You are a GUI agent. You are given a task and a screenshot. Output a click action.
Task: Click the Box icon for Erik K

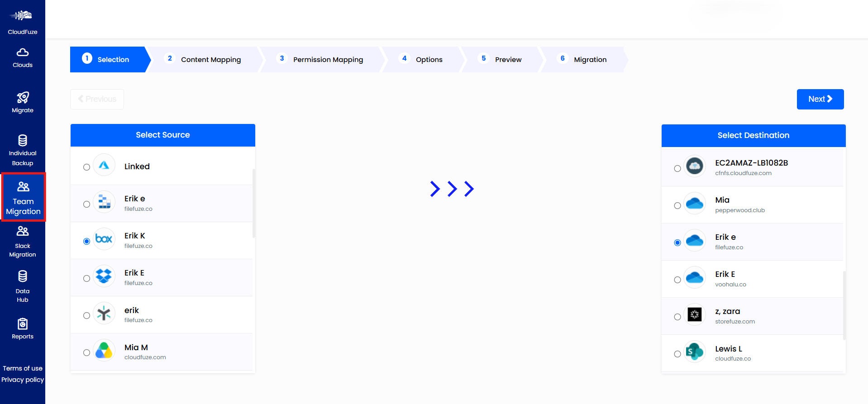click(104, 239)
